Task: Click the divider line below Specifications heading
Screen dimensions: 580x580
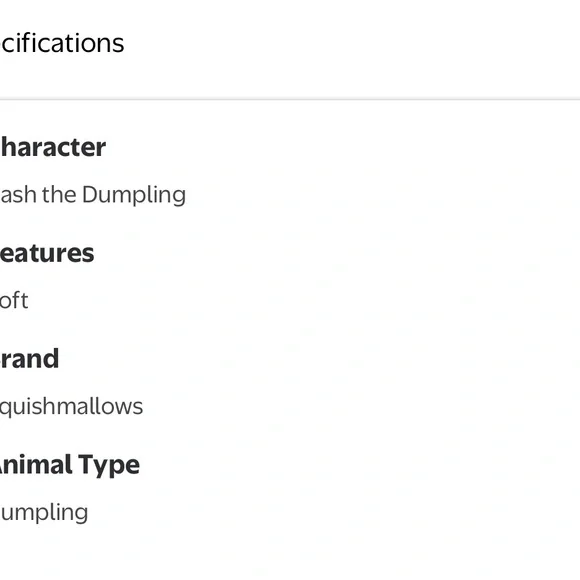Action: tap(290, 99)
